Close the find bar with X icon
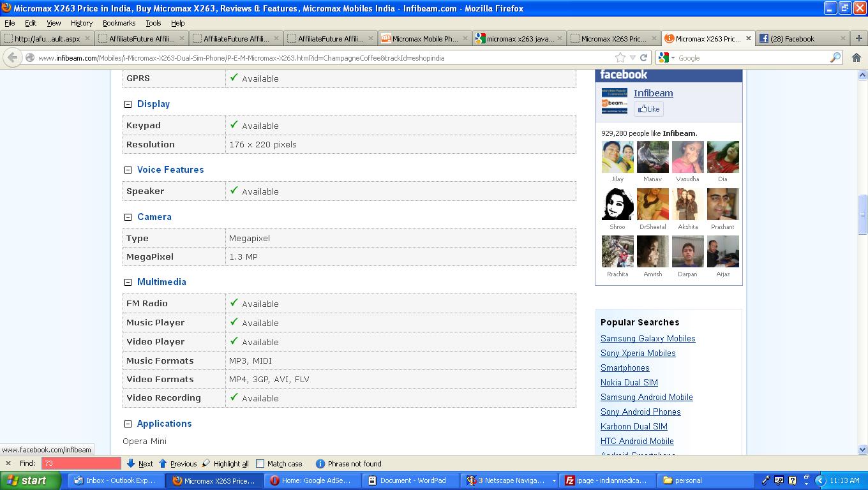Screen dimensions: 868x490 [x=8, y=464]
